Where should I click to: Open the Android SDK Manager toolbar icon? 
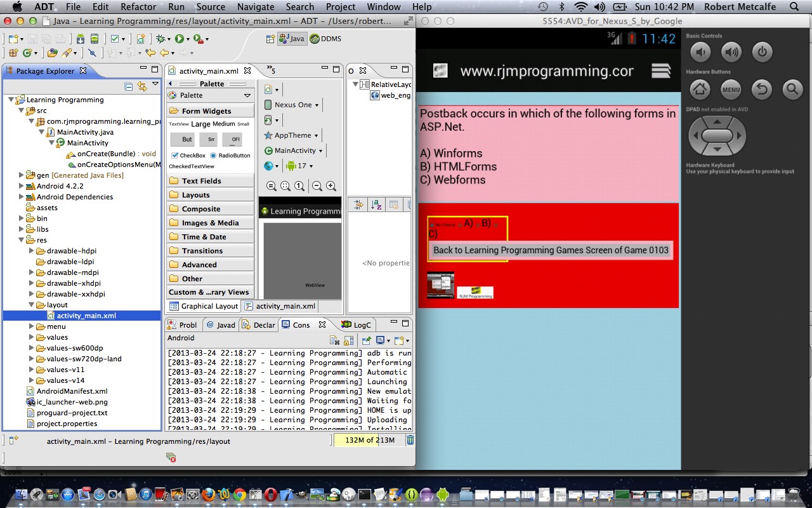pos(81,39)
